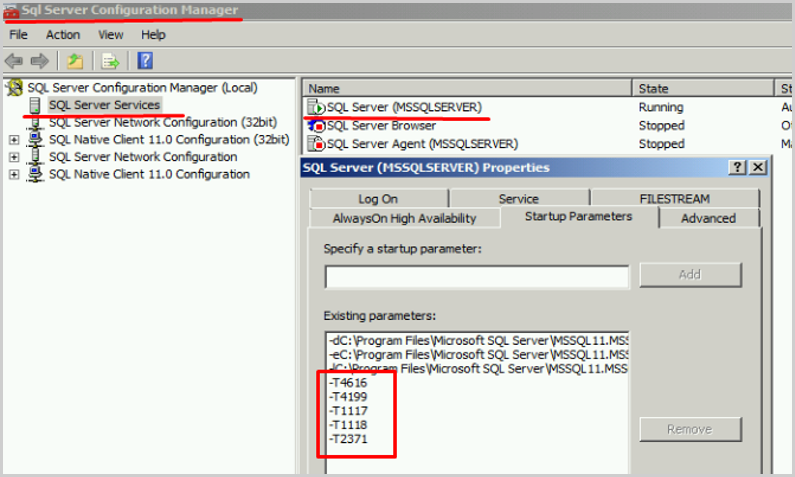Click the Remove button

point(690,429)
